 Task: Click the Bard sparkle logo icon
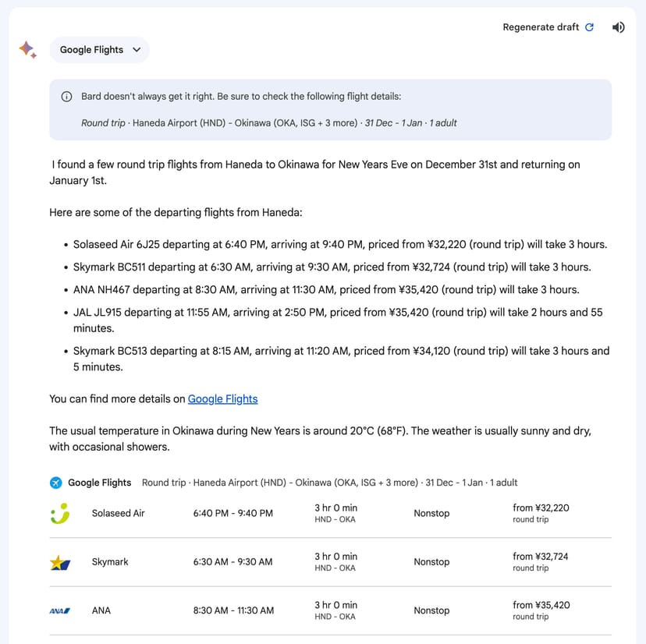pyautogui.click(x=27, y=50)
